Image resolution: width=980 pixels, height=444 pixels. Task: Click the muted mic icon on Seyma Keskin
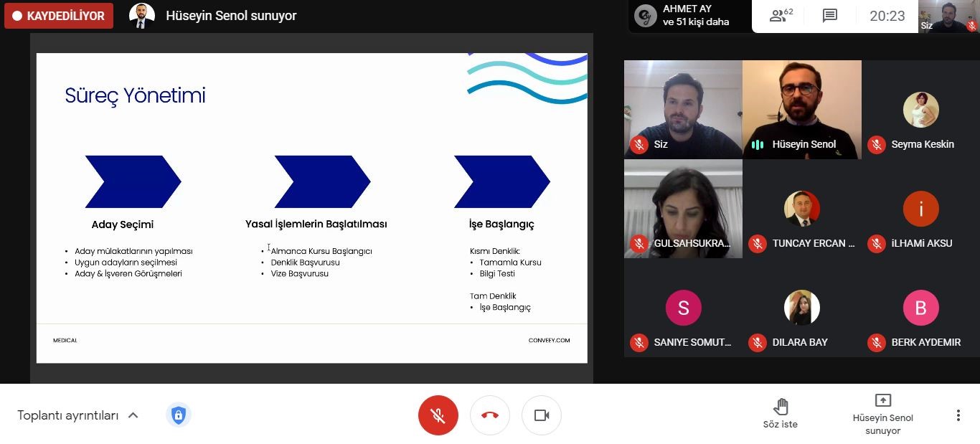[876, 144]
